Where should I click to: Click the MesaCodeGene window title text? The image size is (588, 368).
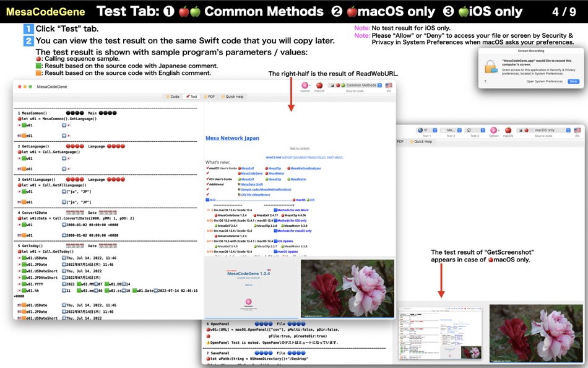52,87
